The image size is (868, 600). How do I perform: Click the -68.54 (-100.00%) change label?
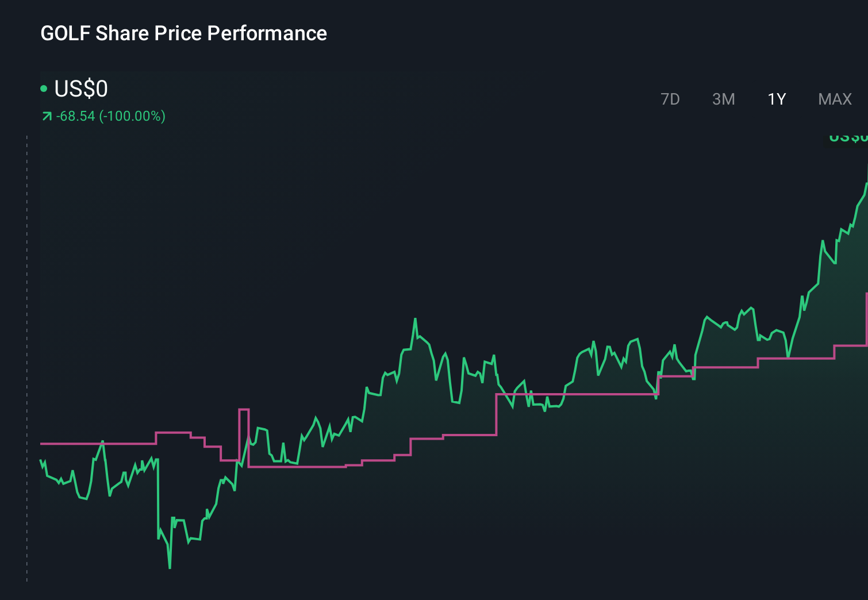tap(111, 116)
